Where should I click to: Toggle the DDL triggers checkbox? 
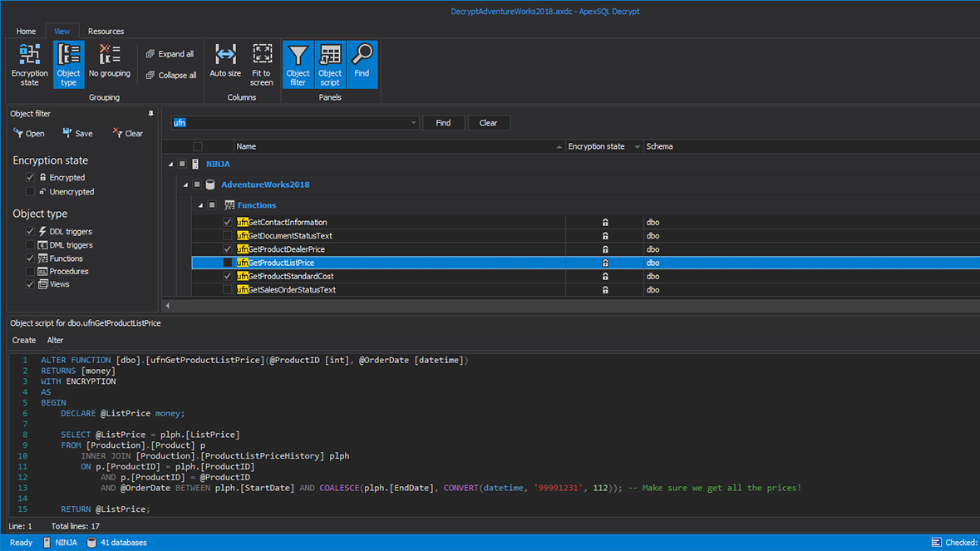[x=30, y=231]
